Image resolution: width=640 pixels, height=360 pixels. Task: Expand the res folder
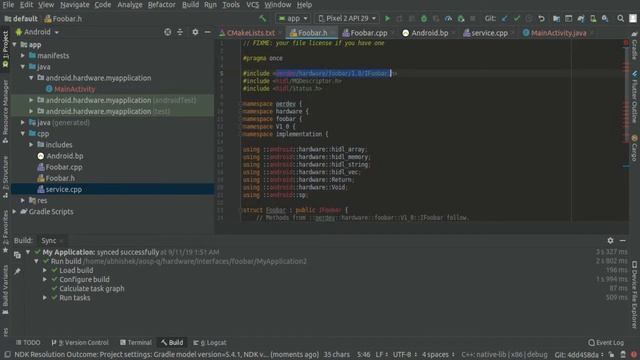[x=23, y=200]
